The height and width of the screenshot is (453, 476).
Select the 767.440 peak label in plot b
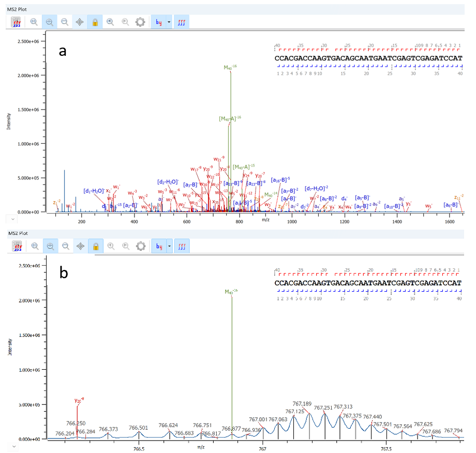(373, 417)
